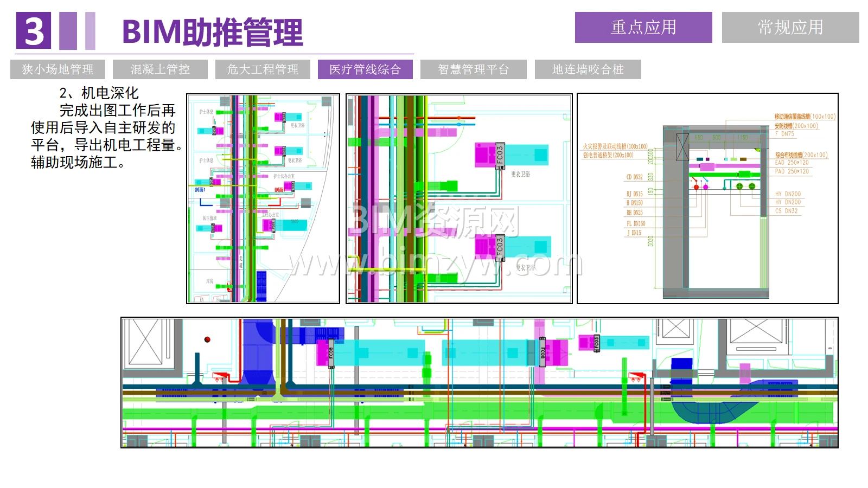Viewport: 868px width, 488px height.
Task: Open the 危大工程管理 tab
Action: tap(263, 69)
